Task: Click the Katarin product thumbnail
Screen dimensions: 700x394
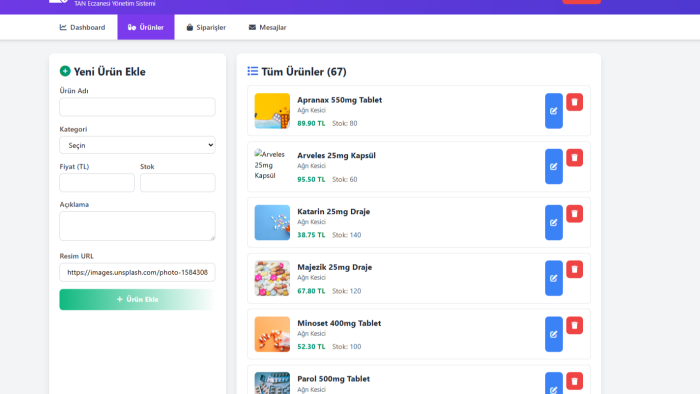Action: pyautogui.click(x=272, y=222)
